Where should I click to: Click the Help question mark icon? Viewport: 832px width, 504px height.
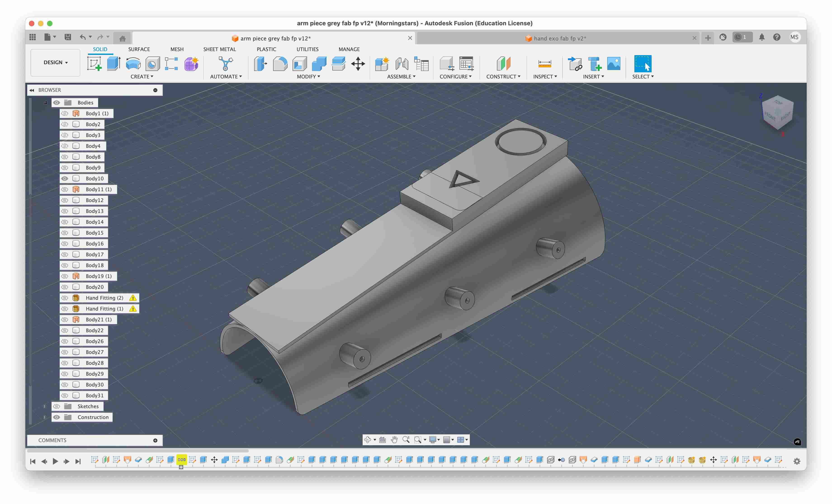point(777,37)
